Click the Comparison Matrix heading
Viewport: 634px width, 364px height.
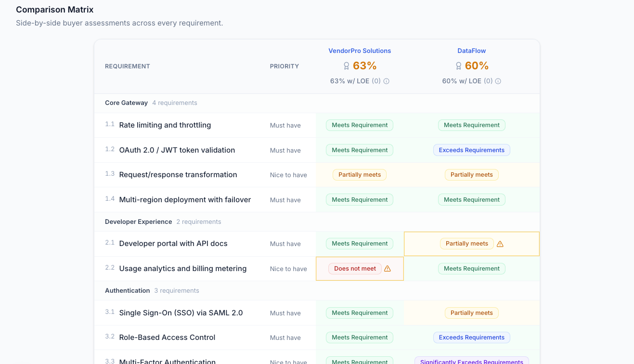point(55,10)
